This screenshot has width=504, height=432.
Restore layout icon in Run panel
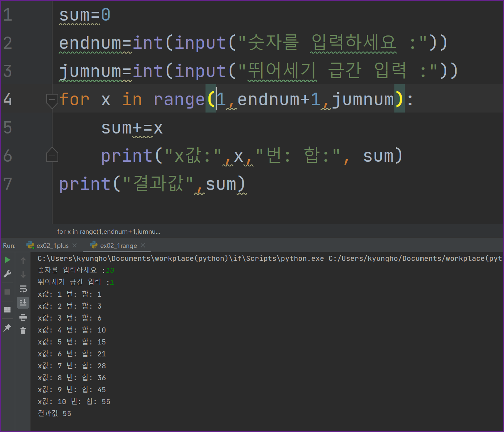click(7, 310)
